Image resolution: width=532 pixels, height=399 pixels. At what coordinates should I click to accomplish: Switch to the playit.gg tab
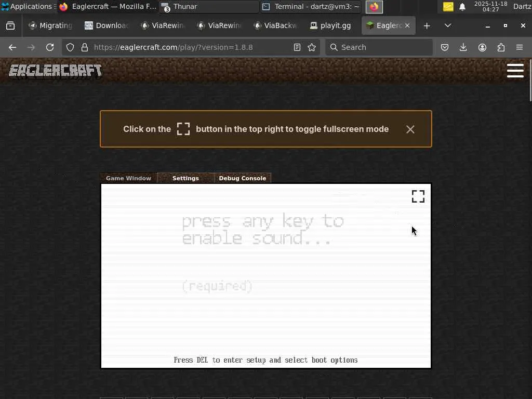point(331,25)
